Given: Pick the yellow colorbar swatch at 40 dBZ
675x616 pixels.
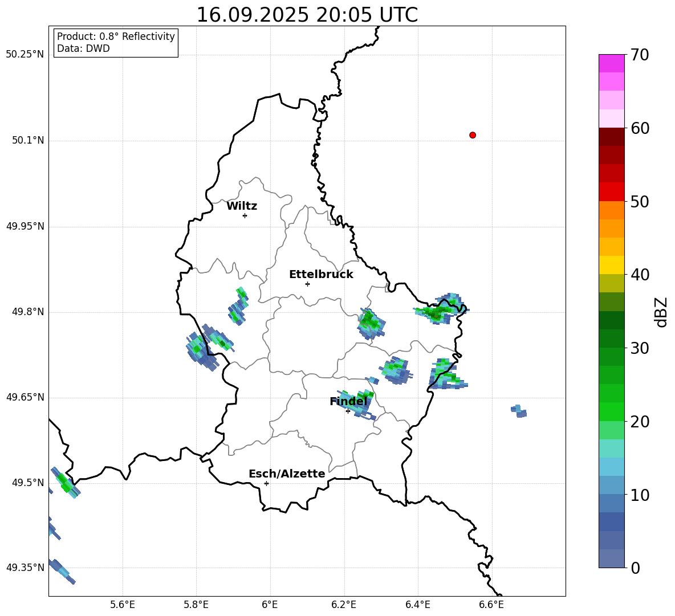Looking at the screenshot, I should [611, 265].
